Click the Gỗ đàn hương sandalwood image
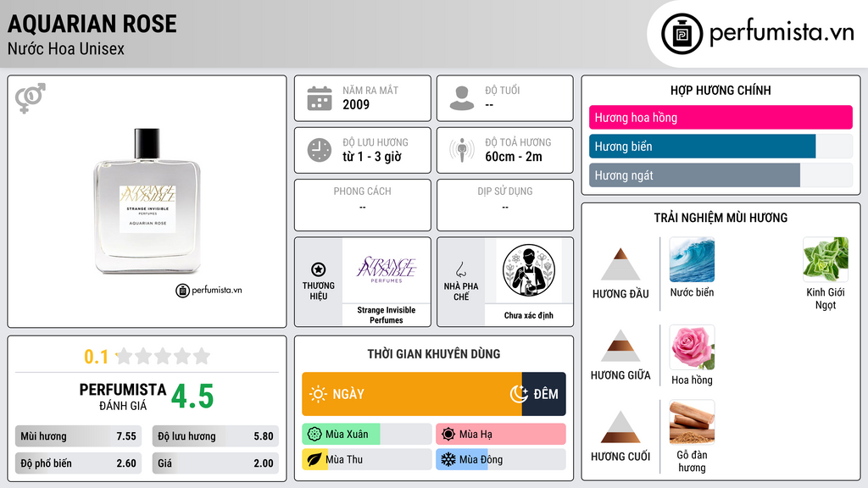 pyautogui.click(x=692, y=422)
